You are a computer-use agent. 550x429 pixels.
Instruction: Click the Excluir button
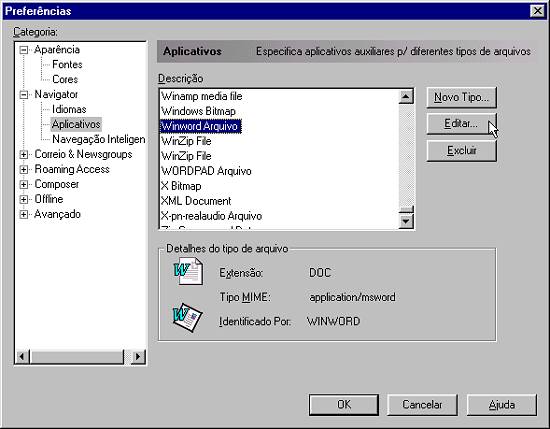[462, 151]
